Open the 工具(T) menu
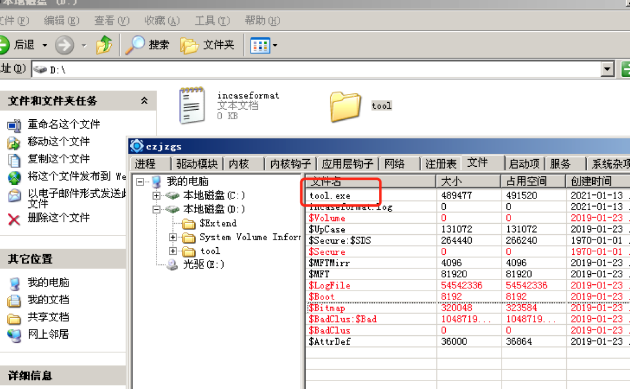The width and height of the screenshot is (630, 389). 212,20
